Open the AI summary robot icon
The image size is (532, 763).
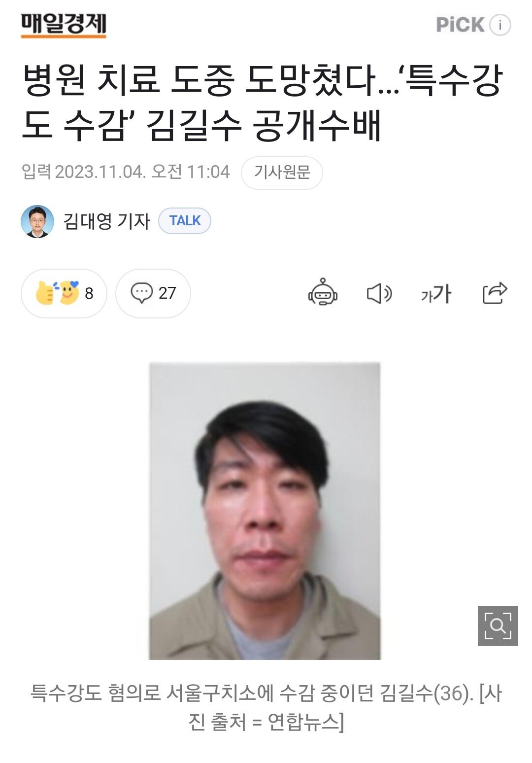tap(323, 292)
